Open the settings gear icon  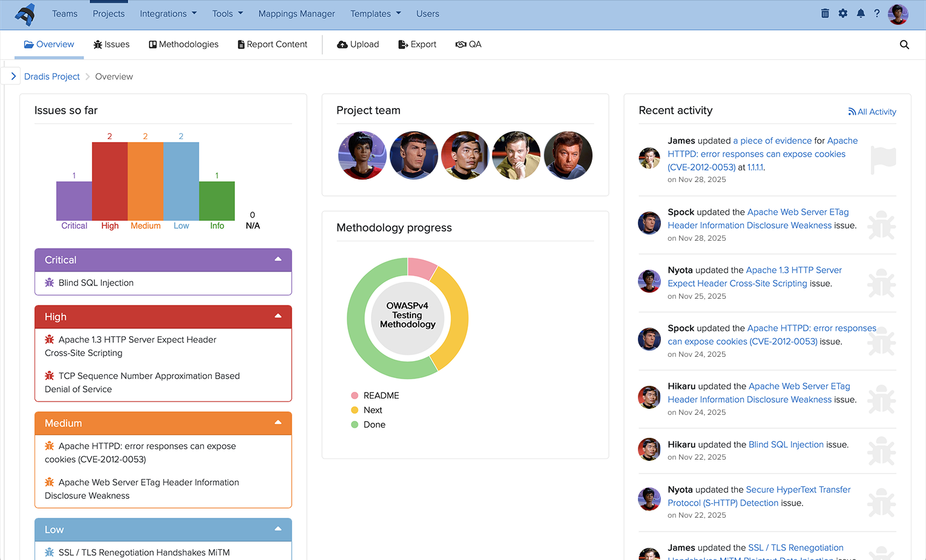(842, 13)
